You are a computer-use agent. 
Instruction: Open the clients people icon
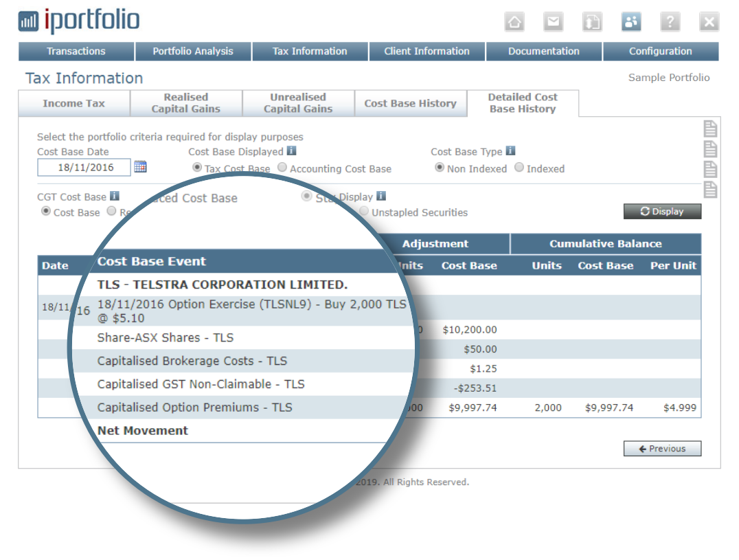click(631, 22)
